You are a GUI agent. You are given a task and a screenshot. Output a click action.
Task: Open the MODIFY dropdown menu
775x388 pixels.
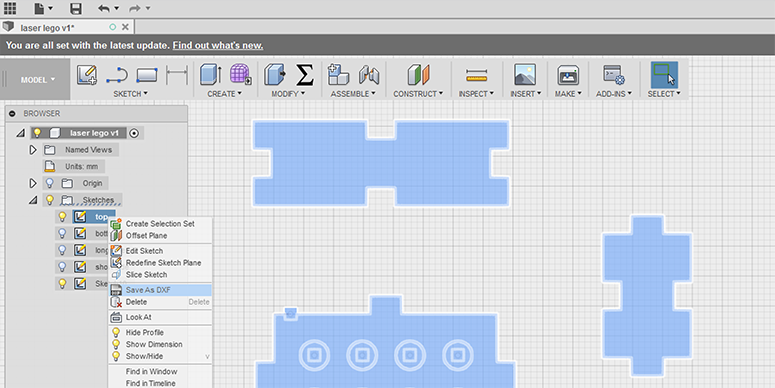pos(288,94)
